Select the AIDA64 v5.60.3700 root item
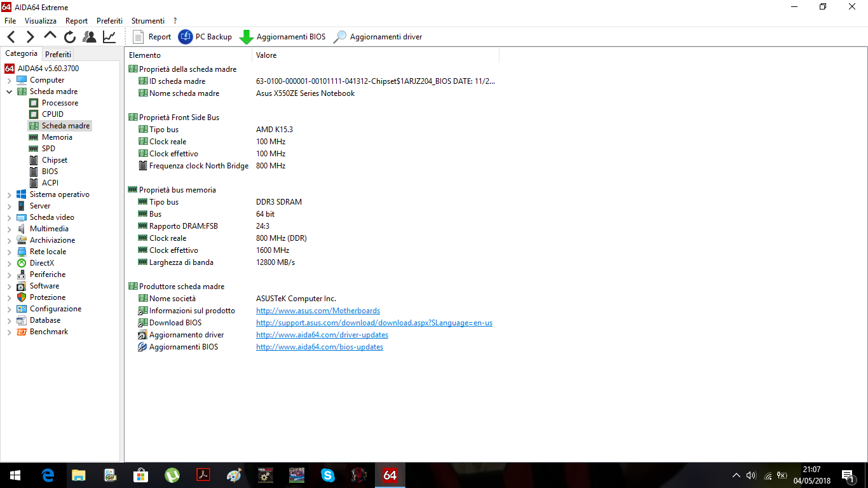Image resolution: width=868 pixels, height=488 pixels. tap(48, 69)
